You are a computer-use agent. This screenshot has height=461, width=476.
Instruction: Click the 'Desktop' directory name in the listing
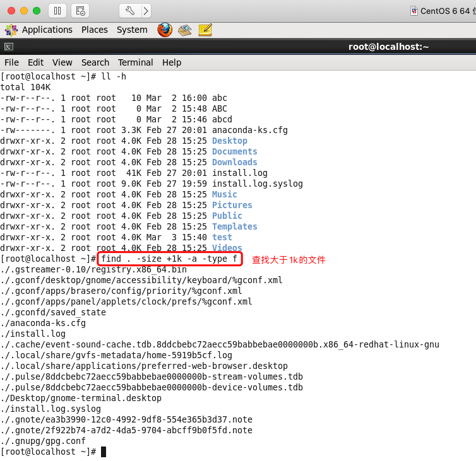[230, 141]
